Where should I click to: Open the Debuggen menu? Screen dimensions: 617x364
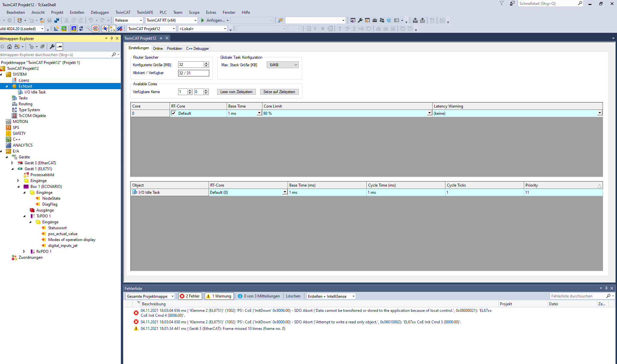(x=100, y=12)
